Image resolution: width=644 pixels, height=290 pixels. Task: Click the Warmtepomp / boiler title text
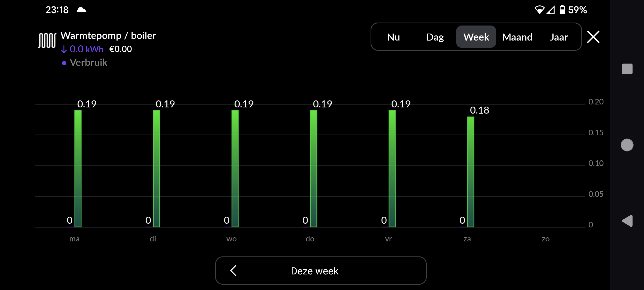tap(108, 35)
